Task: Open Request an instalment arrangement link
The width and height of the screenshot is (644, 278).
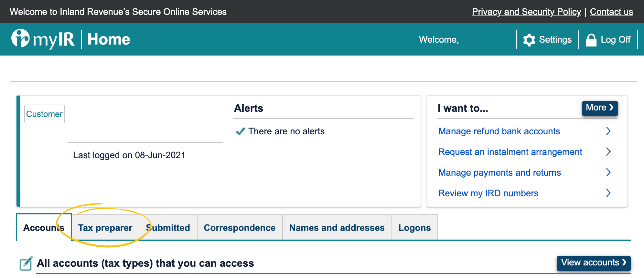Action: [x=510, y=152]
